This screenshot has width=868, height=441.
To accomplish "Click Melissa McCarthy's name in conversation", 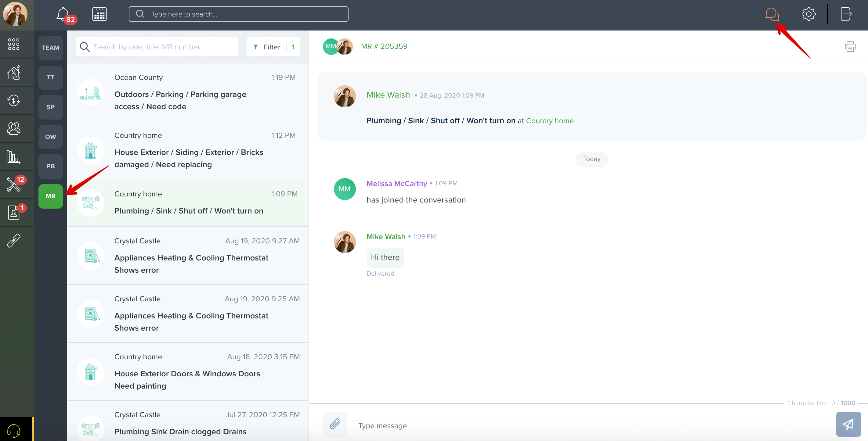I will [396, 184].
